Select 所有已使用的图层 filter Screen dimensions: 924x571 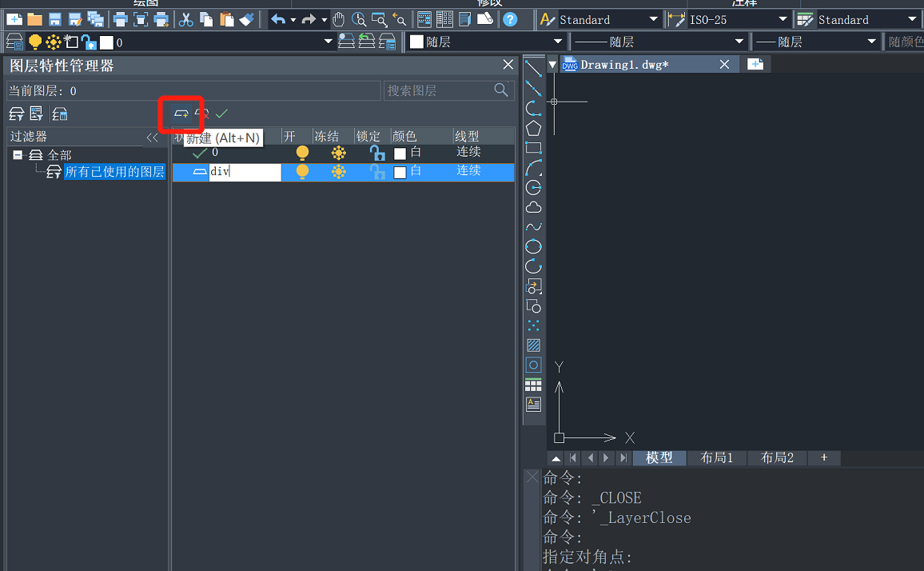[114, 172]
